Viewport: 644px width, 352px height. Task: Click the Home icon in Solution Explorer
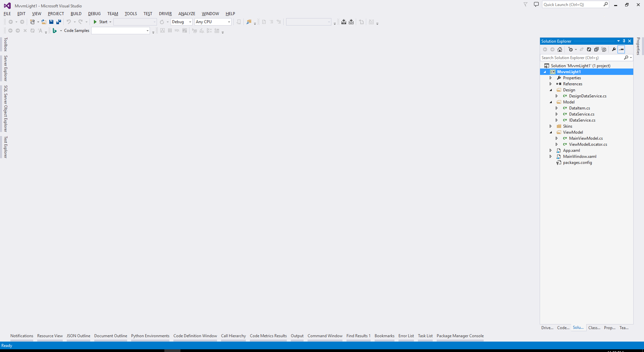560,49
